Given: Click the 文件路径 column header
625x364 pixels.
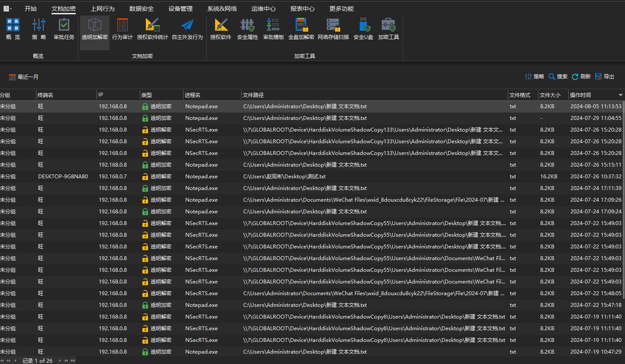Looking at the screenshot, I should pyautogui.click(x=374, y=95).
